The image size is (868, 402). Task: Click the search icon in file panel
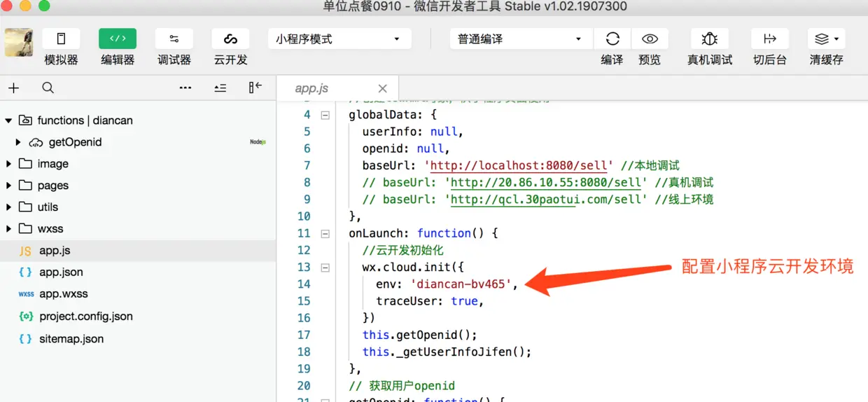[x=48, y=88]
